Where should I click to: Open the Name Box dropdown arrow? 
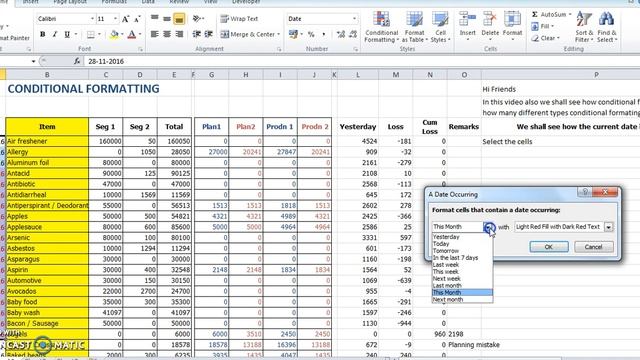[x=33, y=61]
